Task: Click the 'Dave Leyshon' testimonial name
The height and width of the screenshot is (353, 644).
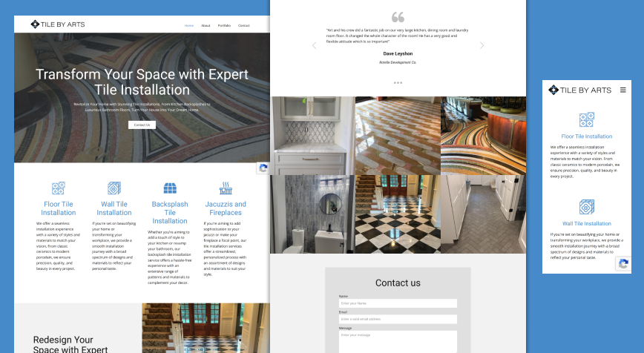Action: (x=398, y=54)
